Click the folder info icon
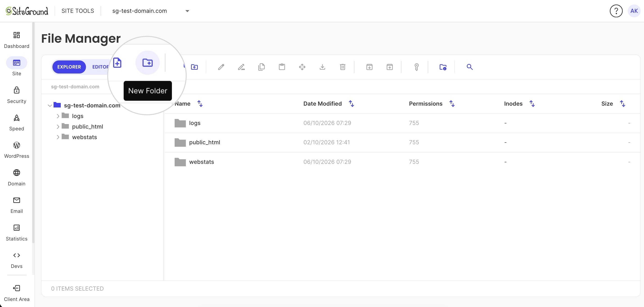The image size is (644, 307). coord(443,67)
